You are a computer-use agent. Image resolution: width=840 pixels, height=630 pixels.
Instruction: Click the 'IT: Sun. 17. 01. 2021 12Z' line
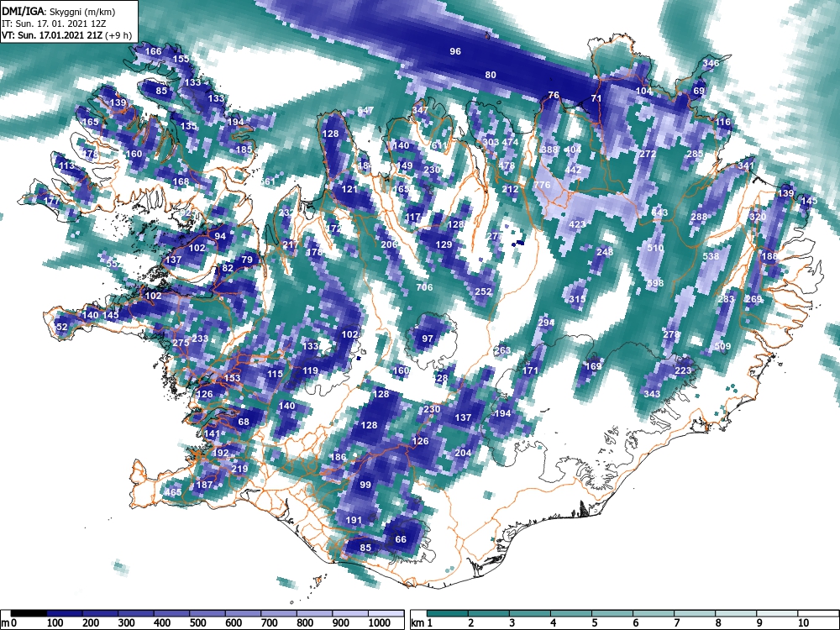click(x=54, y=24)
